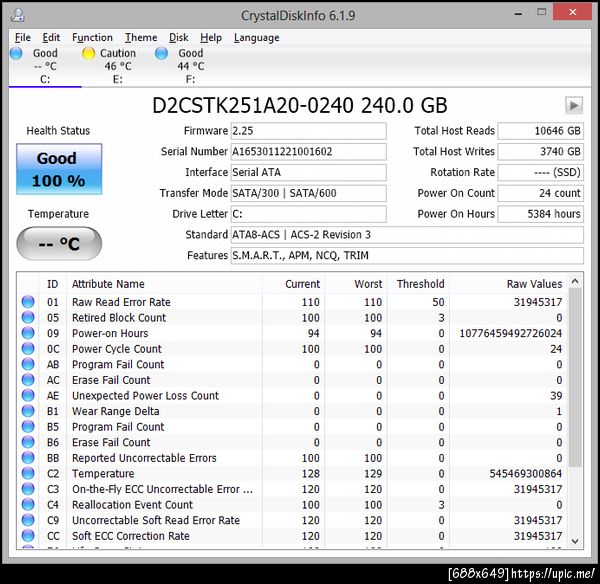Click the ID column header
The height and width of the screenshot is (584, 600).
click(x=52, y=284)
